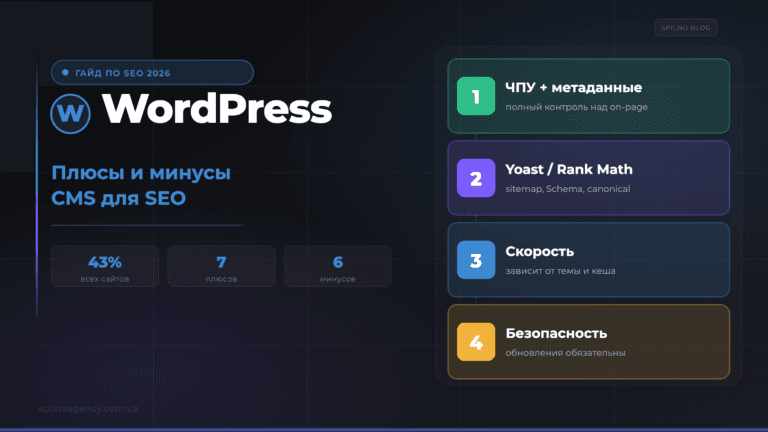Click the SPILNO BLOG badge

pos(686,27)
